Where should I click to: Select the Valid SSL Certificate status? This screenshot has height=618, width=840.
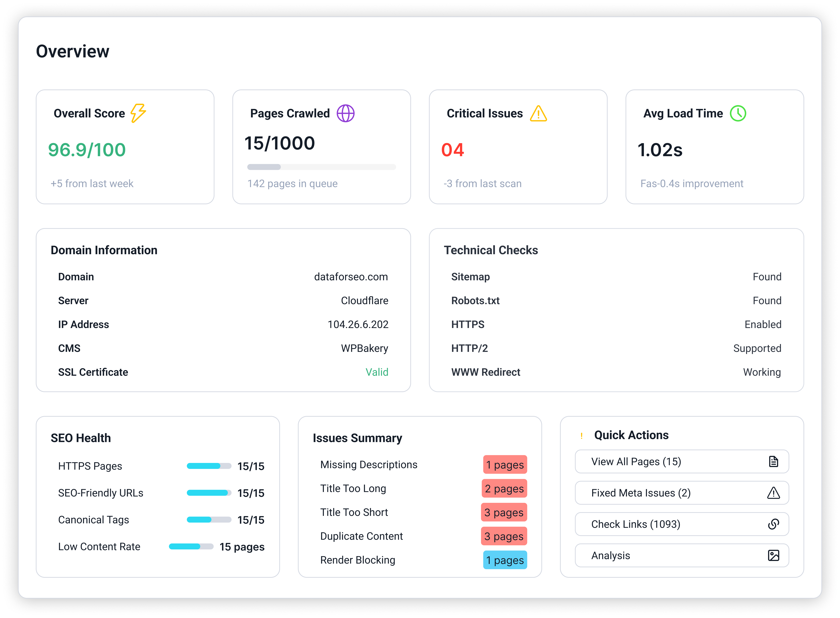point(377,372)
